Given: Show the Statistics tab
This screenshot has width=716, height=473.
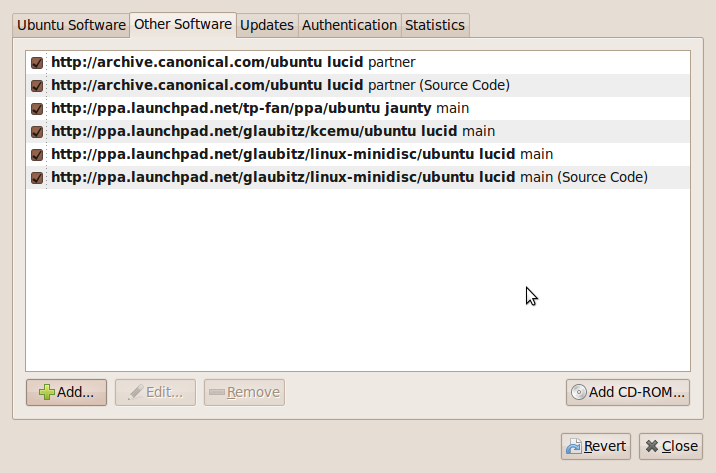Looking at the screenshot, I should 435,25.
